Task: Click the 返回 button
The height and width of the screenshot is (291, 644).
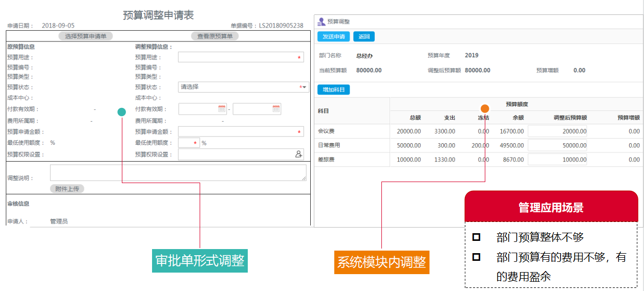Action: [x=364, y=36]
